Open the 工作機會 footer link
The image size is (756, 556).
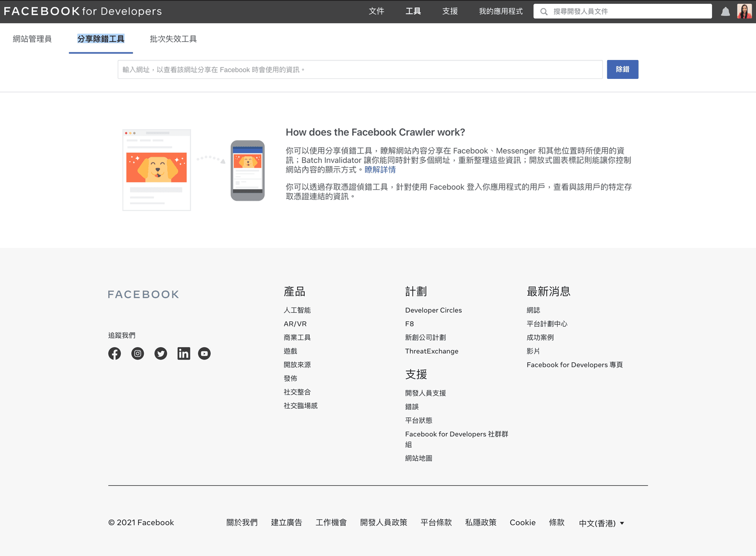click(x=331, y=522)
